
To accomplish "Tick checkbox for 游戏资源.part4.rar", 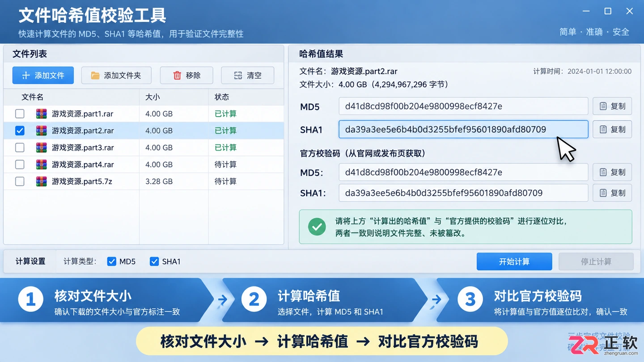I will [x=20, y=164].
